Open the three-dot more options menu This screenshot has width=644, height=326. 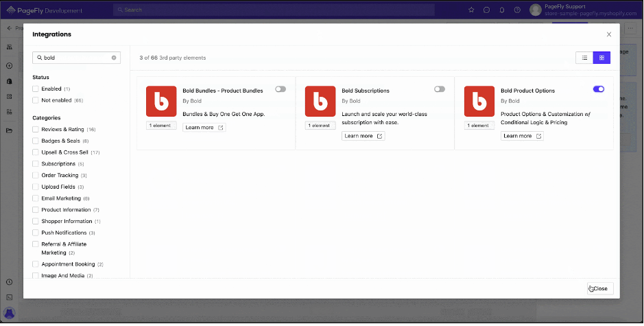[x=630, y=28]
